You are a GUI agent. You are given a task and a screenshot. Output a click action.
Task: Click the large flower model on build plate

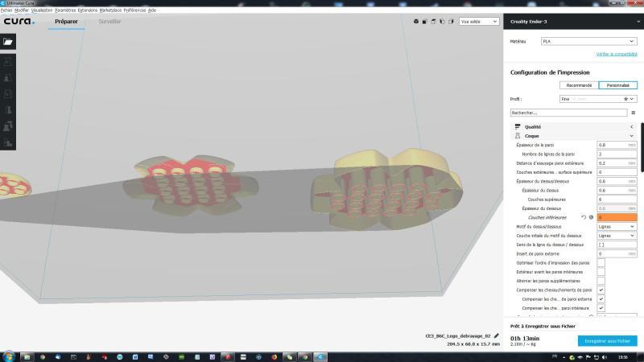pos(386,189)
